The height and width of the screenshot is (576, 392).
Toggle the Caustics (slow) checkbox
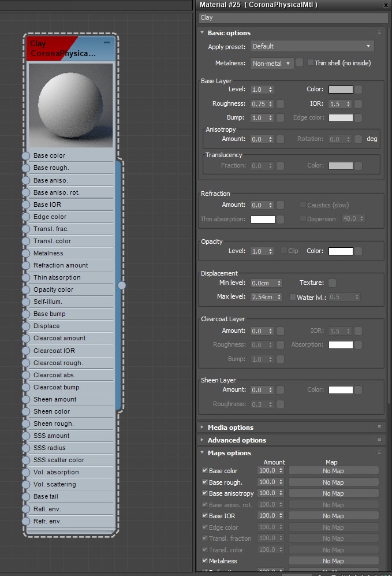(303, 205)
